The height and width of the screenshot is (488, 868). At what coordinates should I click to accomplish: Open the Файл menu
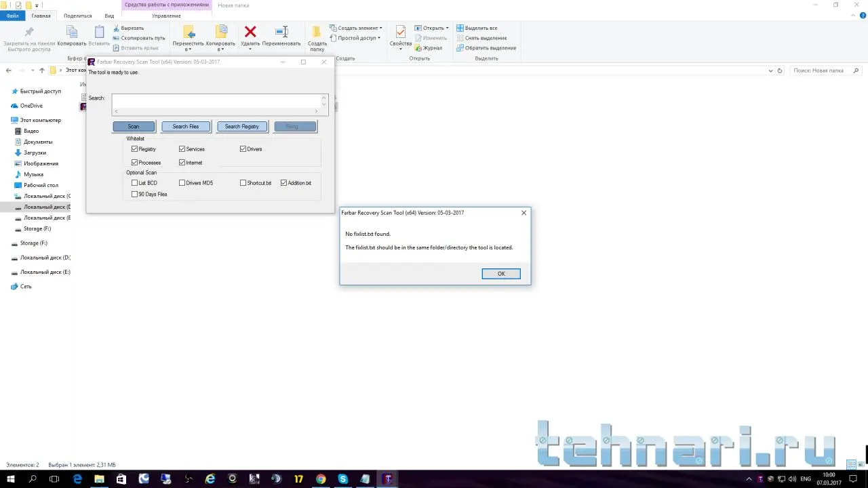[13, 16]
